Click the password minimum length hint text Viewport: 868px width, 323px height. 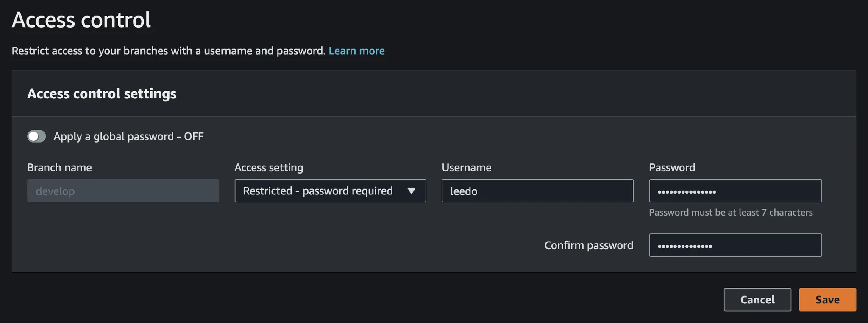pos(730,213)
